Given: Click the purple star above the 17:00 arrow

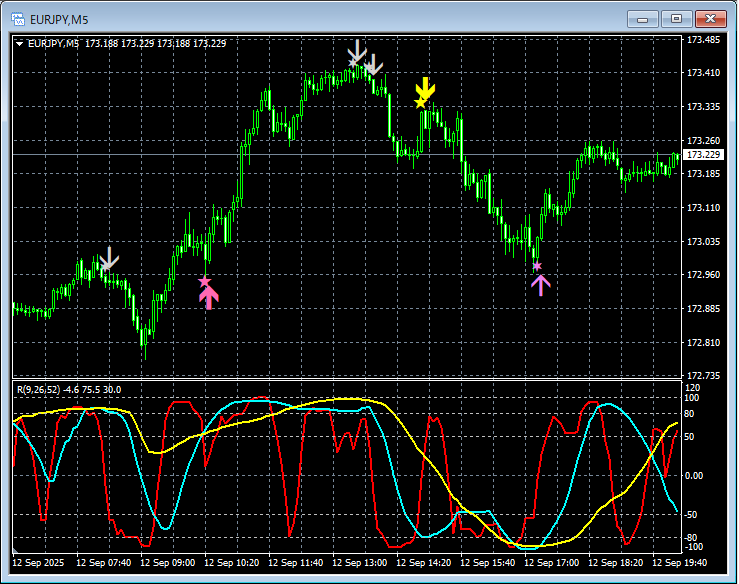Looking at the screenshot, I should point(537,266).
